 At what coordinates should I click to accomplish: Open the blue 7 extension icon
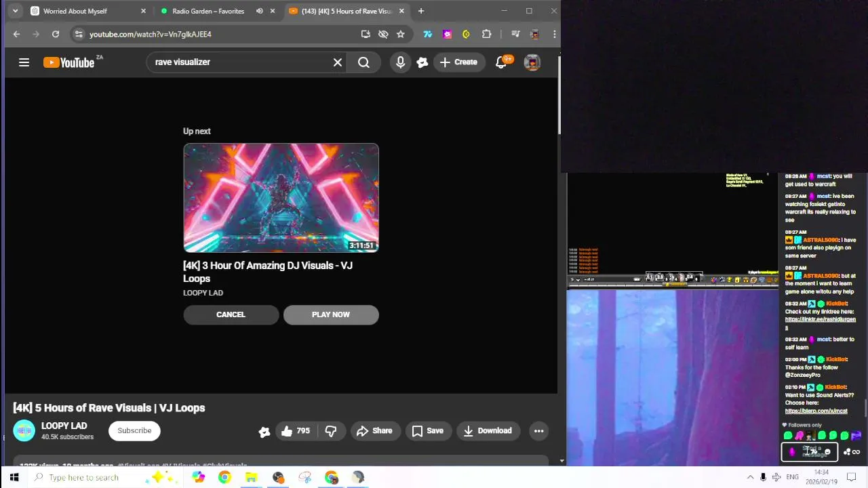click(427, 34)
